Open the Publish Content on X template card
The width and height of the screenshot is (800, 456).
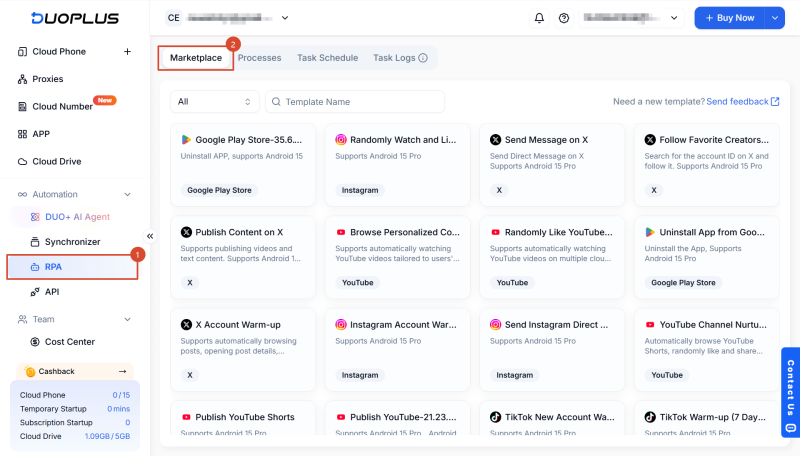point(243,257)
